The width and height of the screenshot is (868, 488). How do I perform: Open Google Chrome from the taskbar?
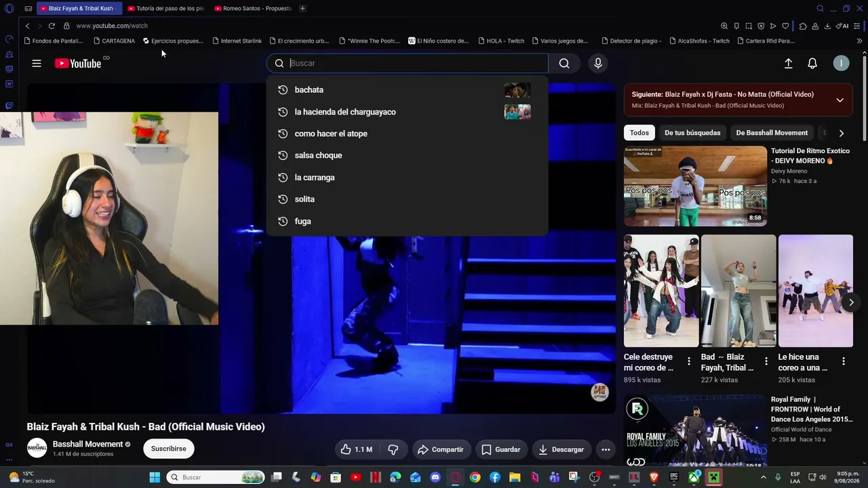click(x=475, y=477)
